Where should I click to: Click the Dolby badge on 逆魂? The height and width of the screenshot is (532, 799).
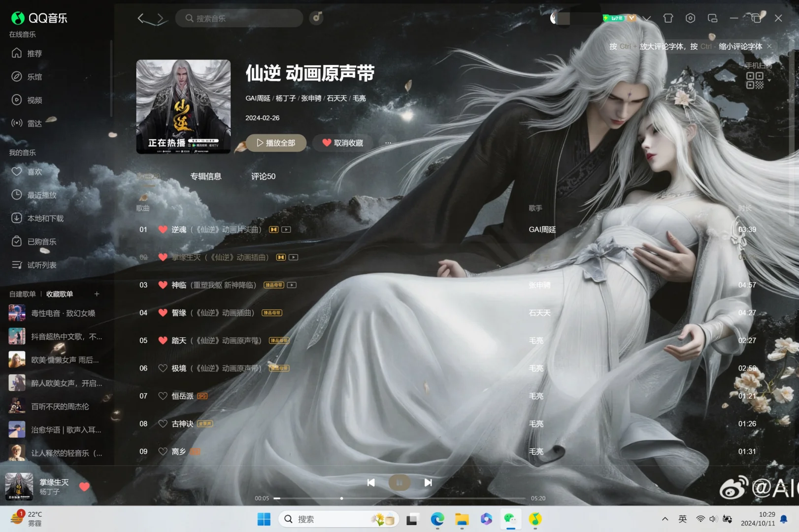click(x=274, y=230)
